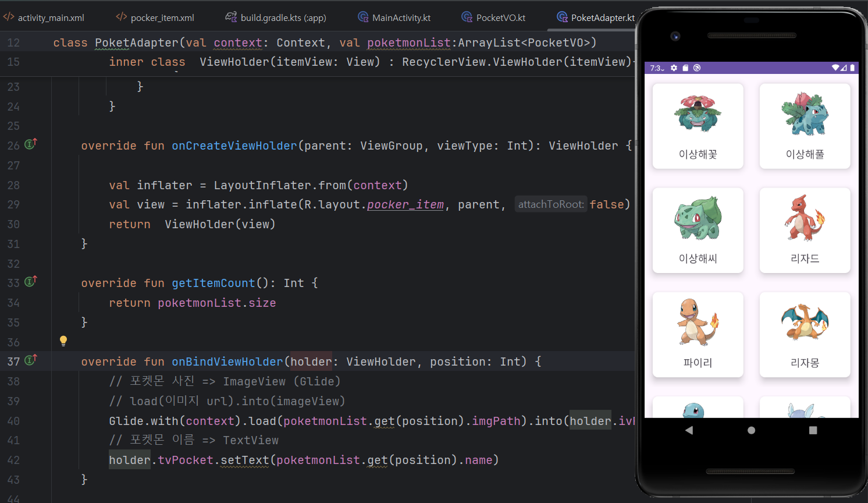The image size is (868, 503).
Task: Click the comment line about 포켓몬 이름
Action: tap(194, 440)
